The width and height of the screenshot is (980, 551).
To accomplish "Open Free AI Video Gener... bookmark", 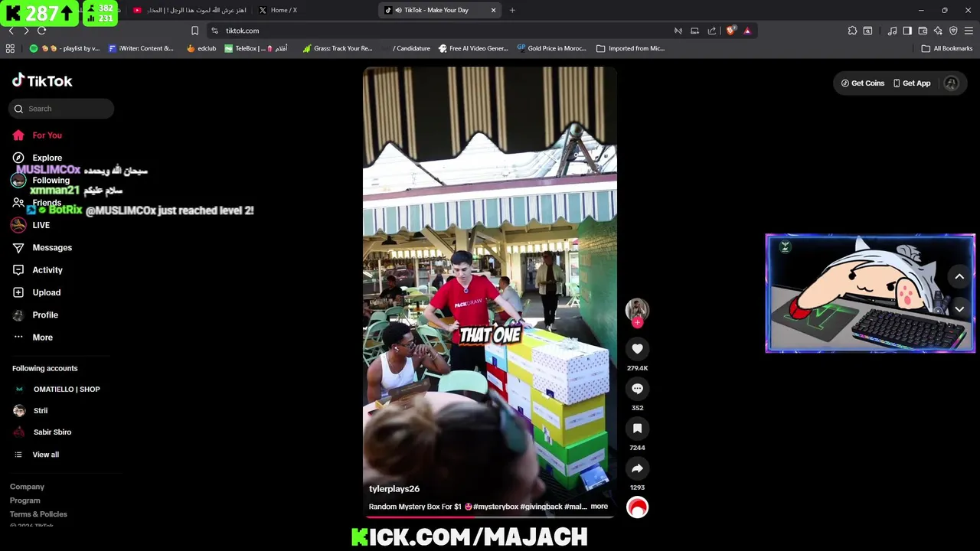I will pos(473,48).
